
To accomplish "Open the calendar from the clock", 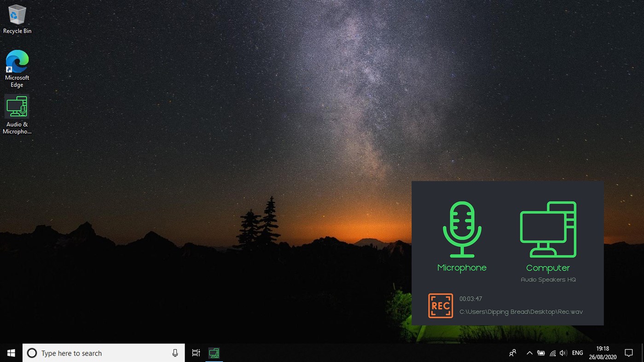I will (x=602, y=353).
